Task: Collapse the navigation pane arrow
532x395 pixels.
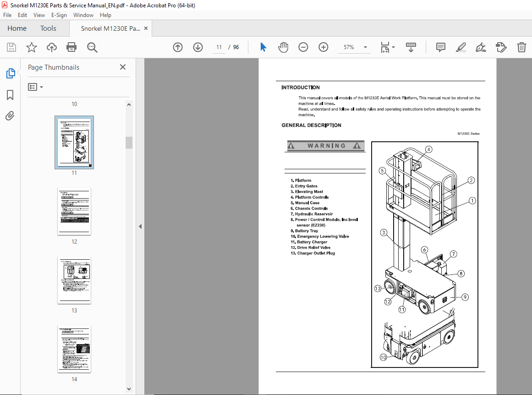Action: (140, 227)
